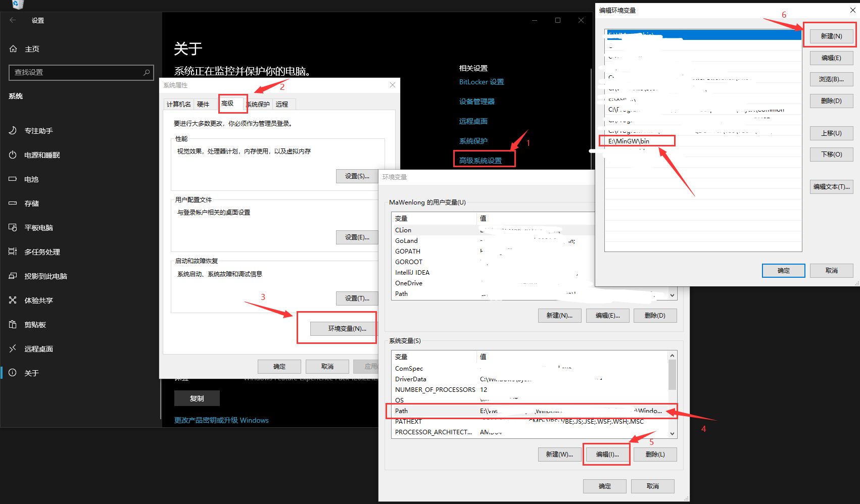Open Battery (电池) sidebar icon
This screenshot has width=860, height=504.
coord(13,179)
